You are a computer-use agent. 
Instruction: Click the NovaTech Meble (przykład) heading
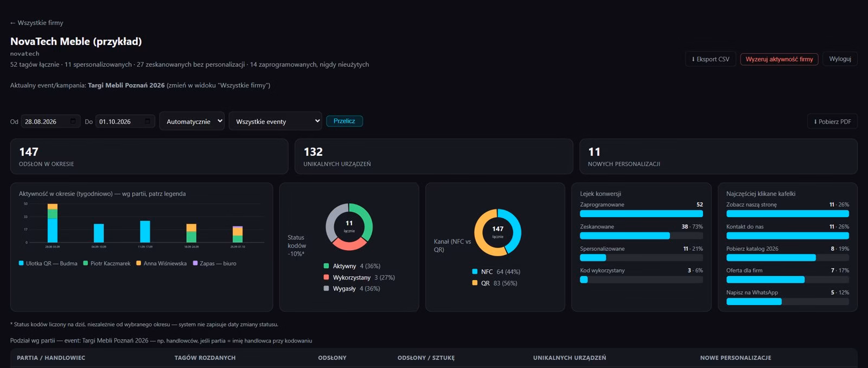click(76, 41)
